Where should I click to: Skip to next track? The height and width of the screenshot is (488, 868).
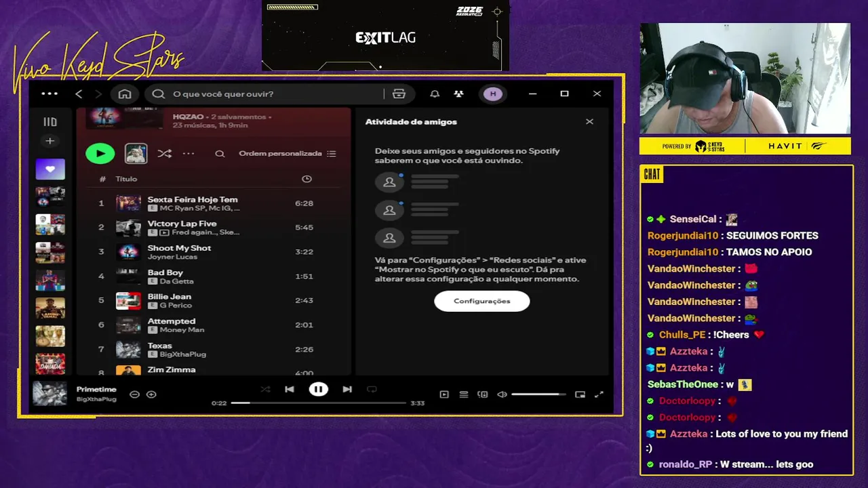[347, 389]
